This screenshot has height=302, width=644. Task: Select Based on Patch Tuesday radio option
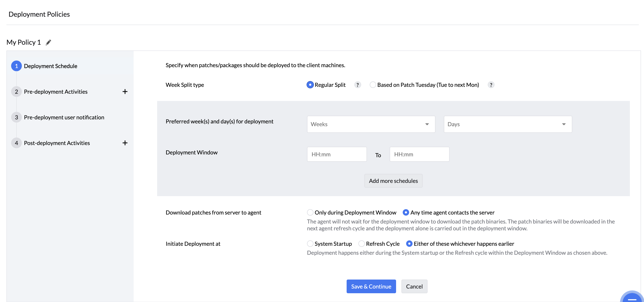[x=373, y=85]
